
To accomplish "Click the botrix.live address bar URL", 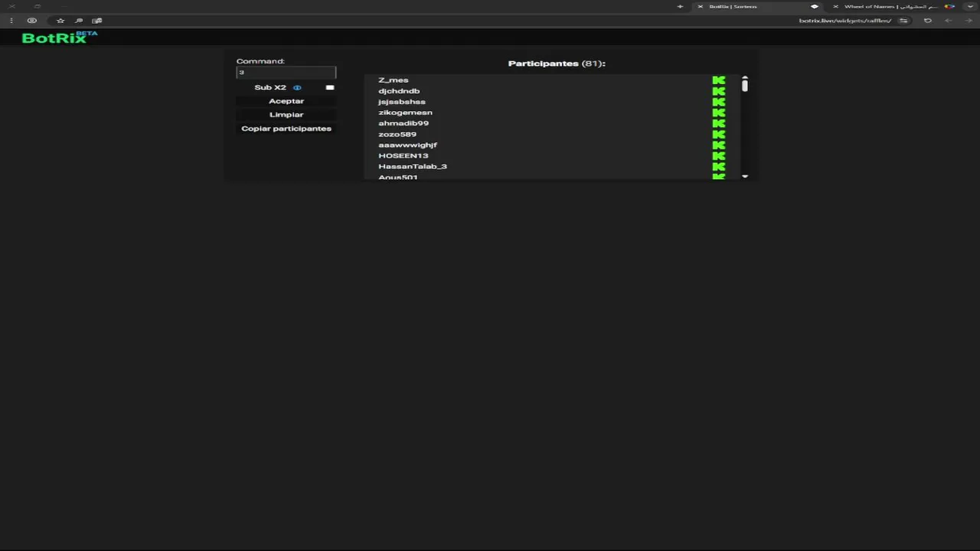I will (844, 21).
